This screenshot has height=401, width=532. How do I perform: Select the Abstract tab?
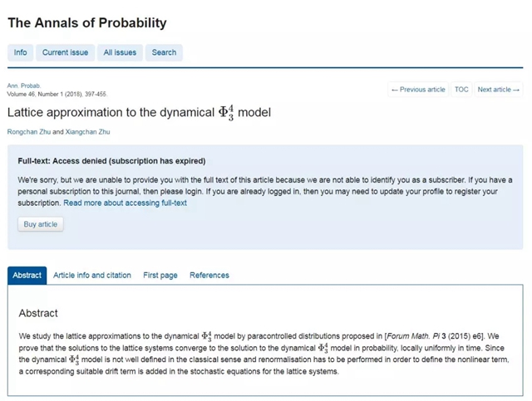27,276
